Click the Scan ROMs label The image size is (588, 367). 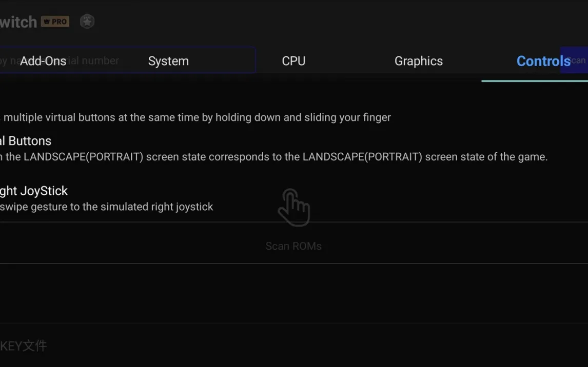(293, 246)
